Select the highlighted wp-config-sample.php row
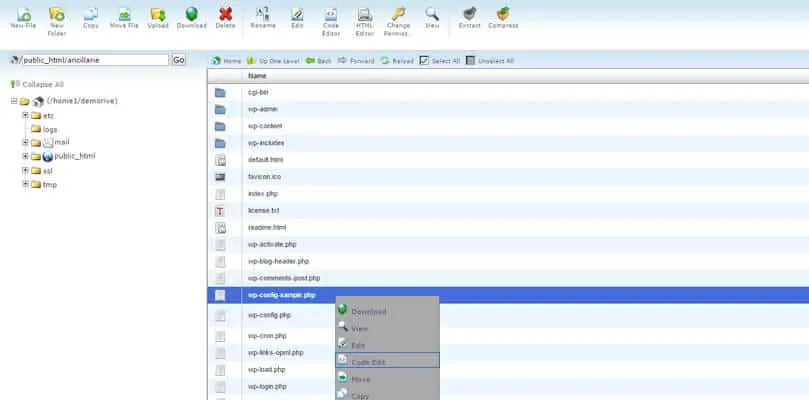This screenshot has height=400, width=809. click(508, 295)
